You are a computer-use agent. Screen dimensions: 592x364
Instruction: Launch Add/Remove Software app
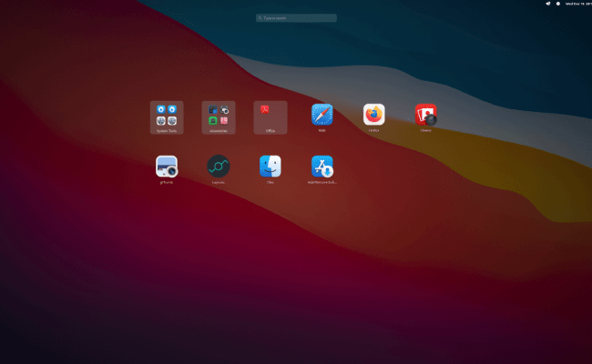pos(322,167)
